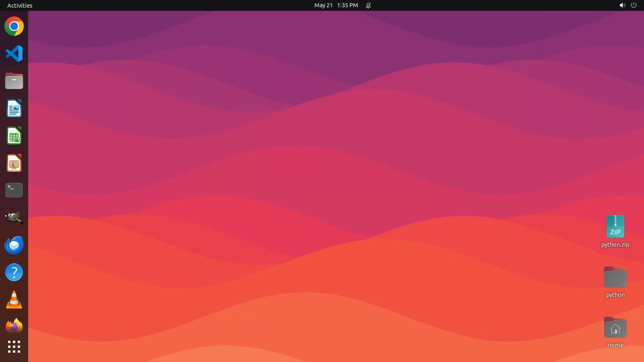Click the muted notifications bell icon
The image size is (644, 362).
tap(368, 5)
